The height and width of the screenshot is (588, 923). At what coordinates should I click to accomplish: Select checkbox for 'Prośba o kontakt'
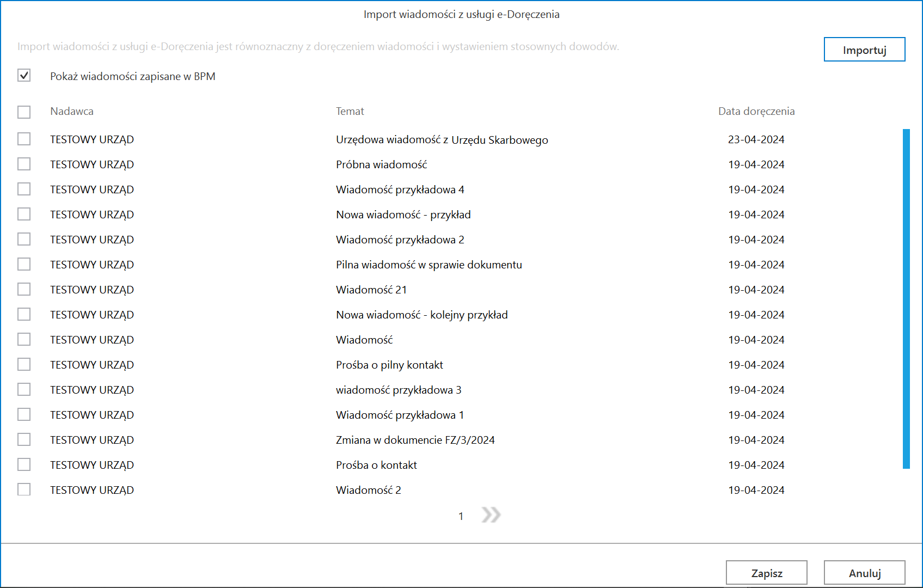(24, 465)
